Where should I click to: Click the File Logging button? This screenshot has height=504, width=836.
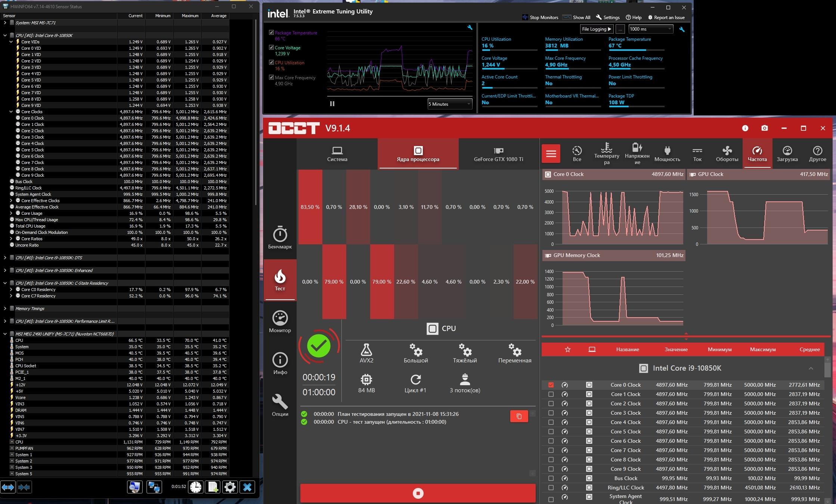click(x=597, y=29)
